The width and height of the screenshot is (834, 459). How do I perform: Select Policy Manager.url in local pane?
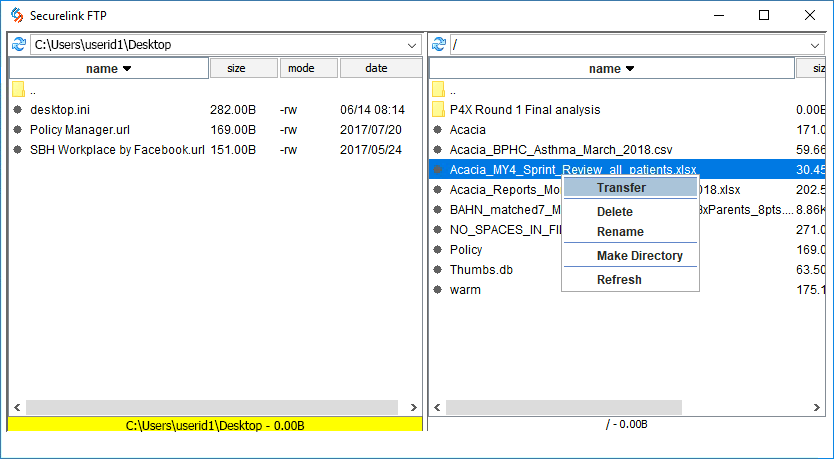point(79,130)
